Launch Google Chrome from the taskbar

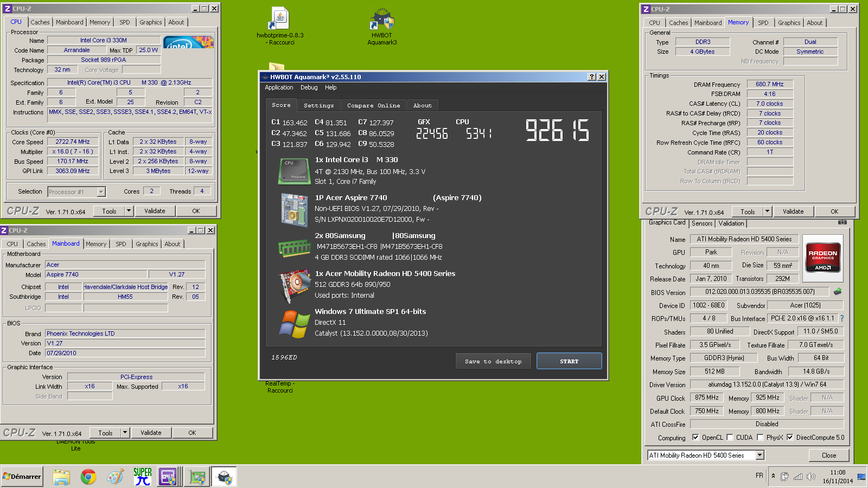pos(88,477)
